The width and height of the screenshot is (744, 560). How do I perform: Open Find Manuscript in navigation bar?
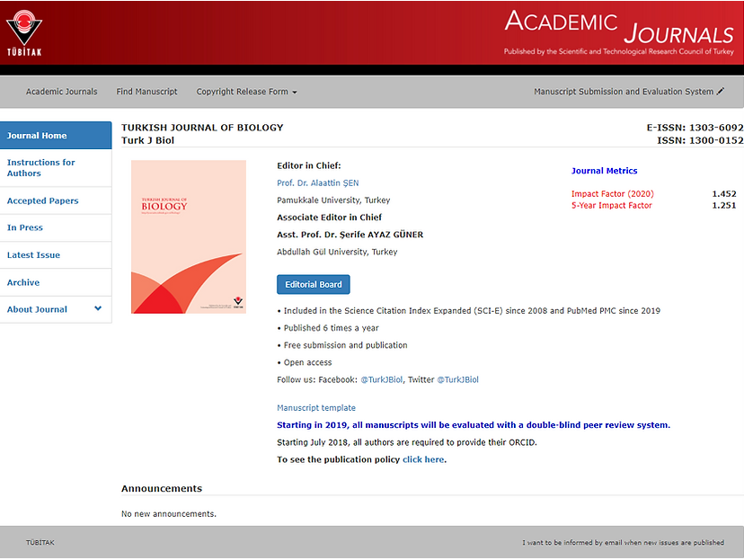[146, 92]
